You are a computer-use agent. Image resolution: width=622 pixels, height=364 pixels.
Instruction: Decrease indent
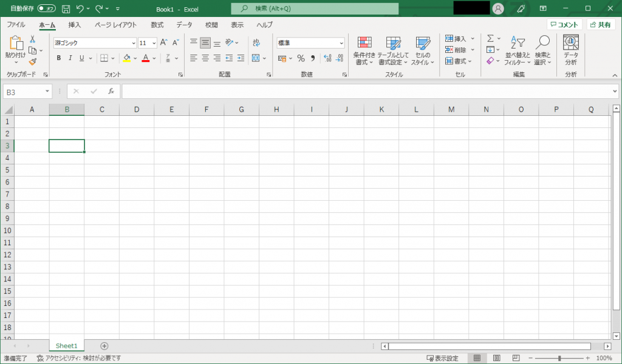point(229,58)
